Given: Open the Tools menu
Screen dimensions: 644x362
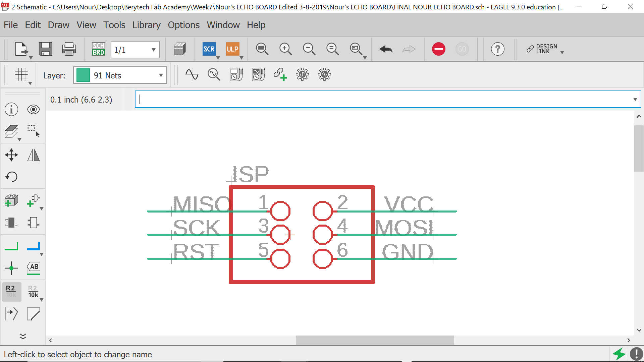Looking at the screenshot, I should 114,25.
